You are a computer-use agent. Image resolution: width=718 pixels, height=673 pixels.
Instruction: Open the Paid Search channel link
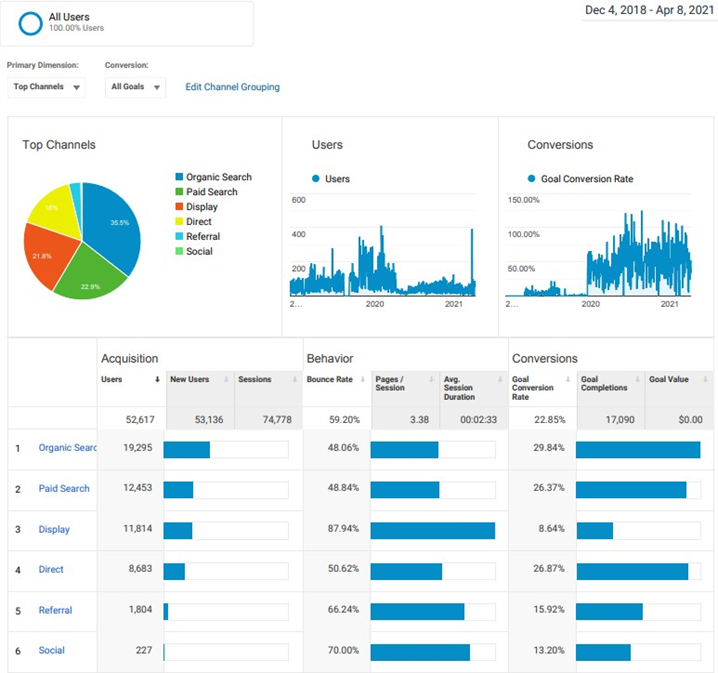(x=64, y=488)
